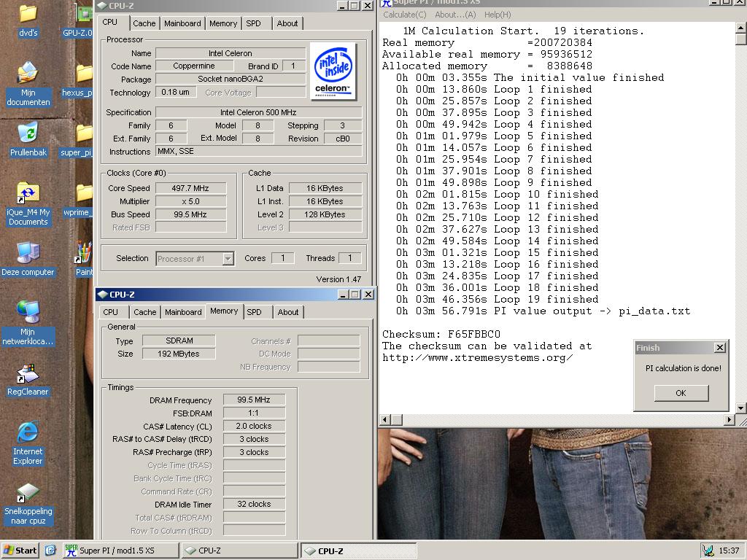Launch Internet Explorer desktop icon
This screenshot has width=747, height=560.
[x=28, y=432]
